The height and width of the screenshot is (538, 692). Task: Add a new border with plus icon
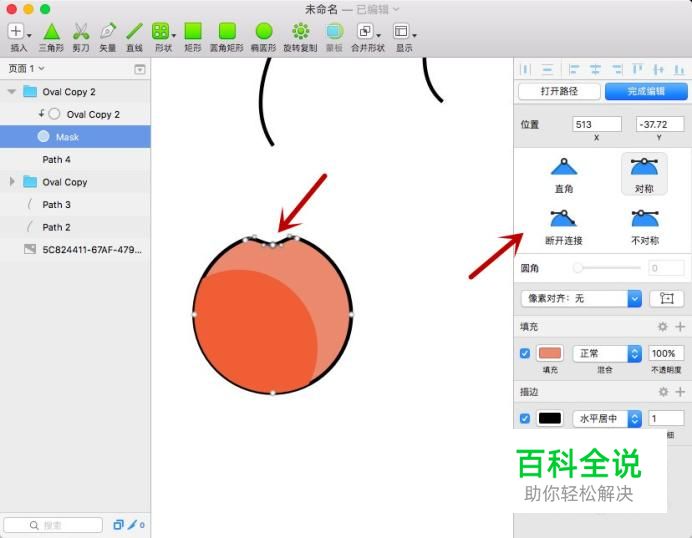[680, 391]
